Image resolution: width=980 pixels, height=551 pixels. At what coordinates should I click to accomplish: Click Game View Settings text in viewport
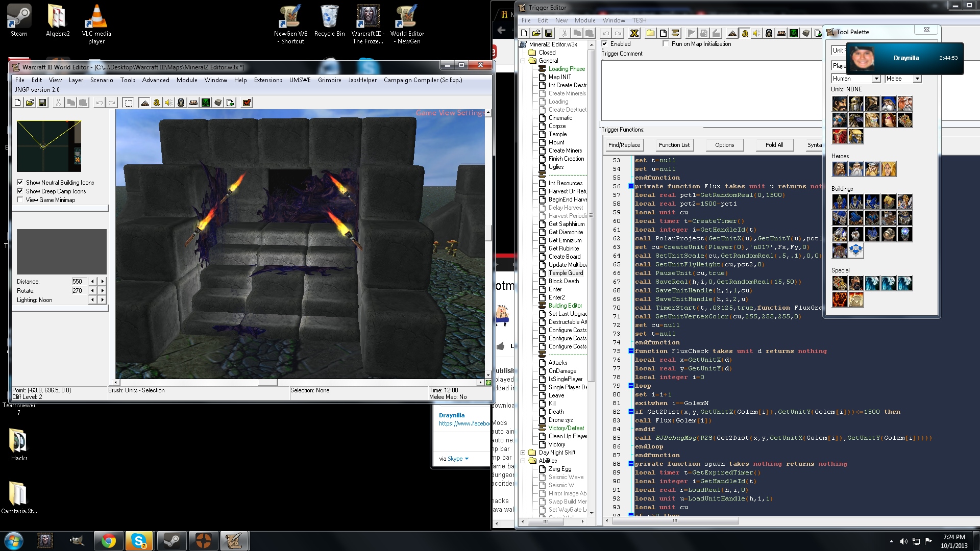(x=450, y=113)
